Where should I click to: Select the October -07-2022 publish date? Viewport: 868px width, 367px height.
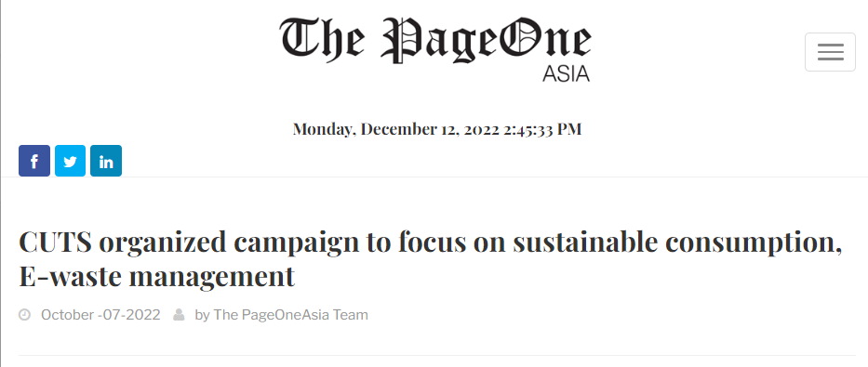[x=100, y=315]
